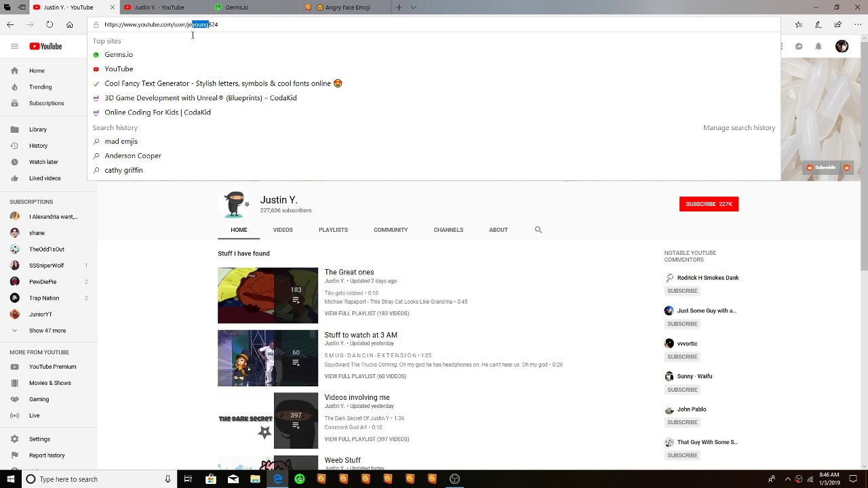Open browser home page icon

click(69, 24)
